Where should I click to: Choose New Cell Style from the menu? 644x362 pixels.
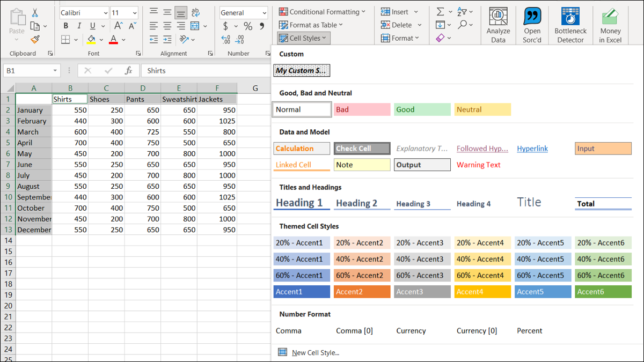[x=315, y=352]
